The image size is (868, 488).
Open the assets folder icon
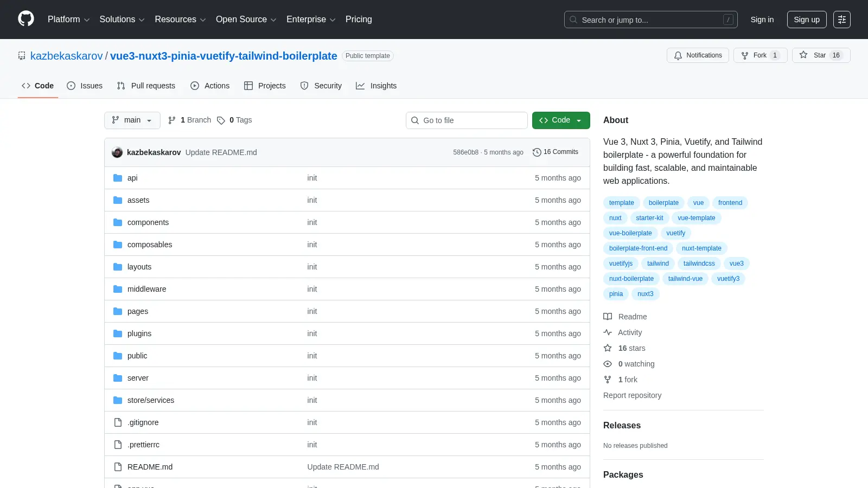[x=118, y=200]
